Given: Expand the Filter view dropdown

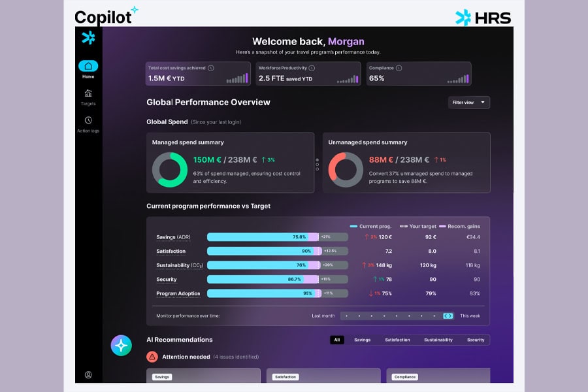Looking at the screenshot, I should click(469, 103).
